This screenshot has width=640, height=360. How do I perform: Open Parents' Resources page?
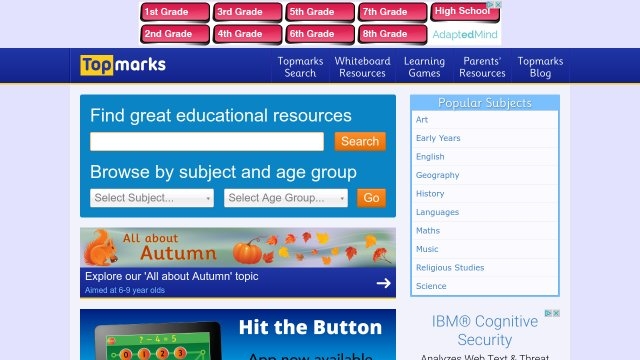(x=482, y=67)
